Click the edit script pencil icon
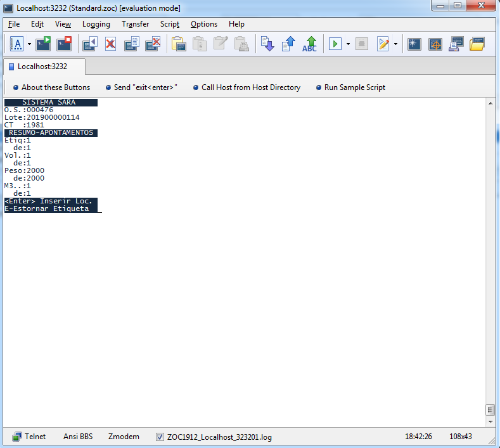The image size is (500, 448). point(383,44)
